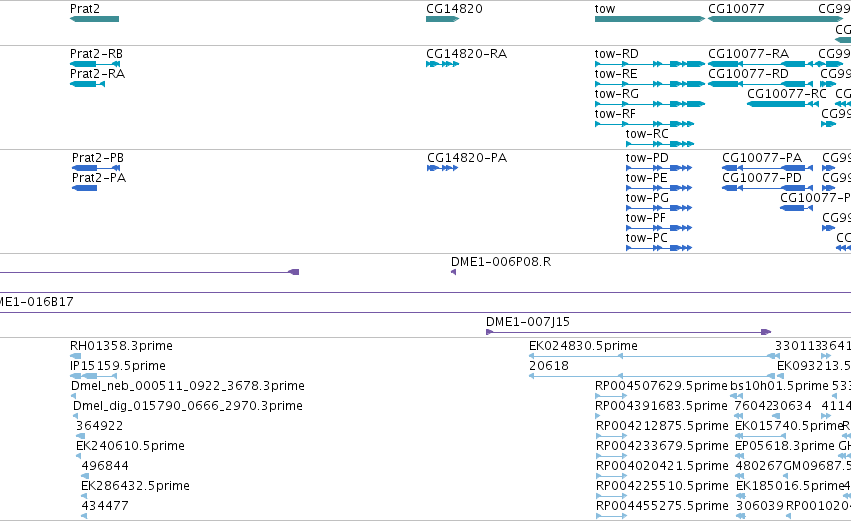The height and width of the screenshot is (521, 851).
Task: Click the RP004507629.5prime EST
Action: (611, 397)
